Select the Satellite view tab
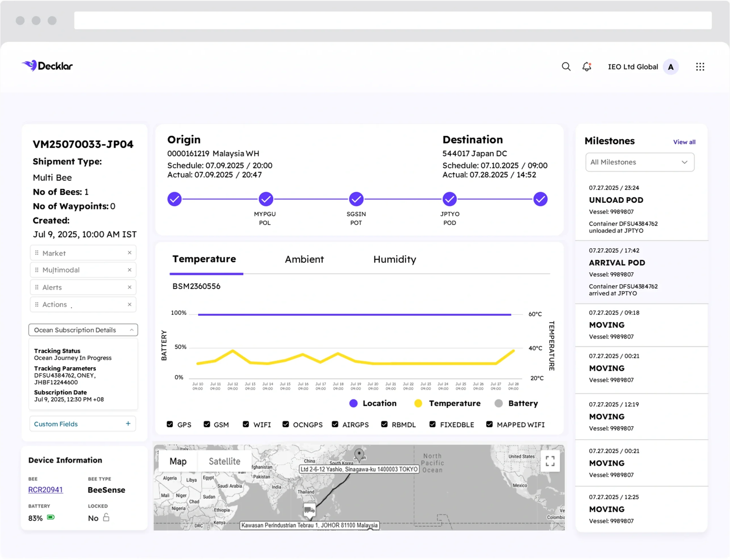 224,461
